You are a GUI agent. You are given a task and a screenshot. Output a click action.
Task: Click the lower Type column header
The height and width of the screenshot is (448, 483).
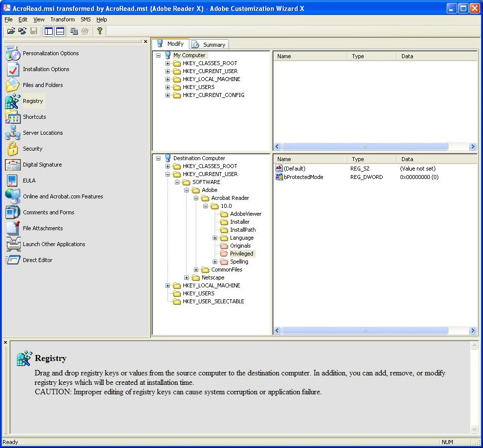pos(372,159)
